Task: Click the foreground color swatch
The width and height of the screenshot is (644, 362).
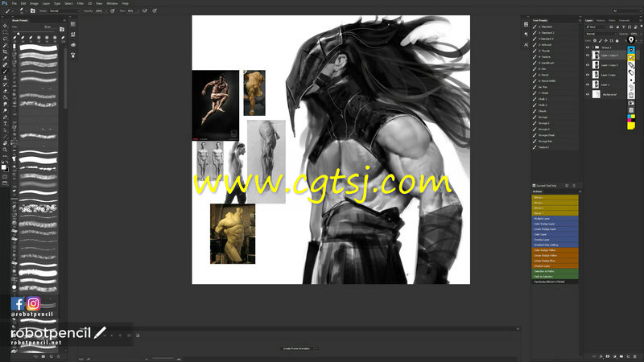Action: pos(4,167)
